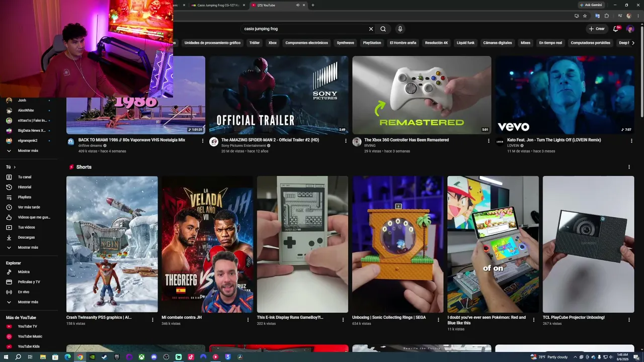Open Discord from the taskbar
644x362 pixels.
coord(154,357)
